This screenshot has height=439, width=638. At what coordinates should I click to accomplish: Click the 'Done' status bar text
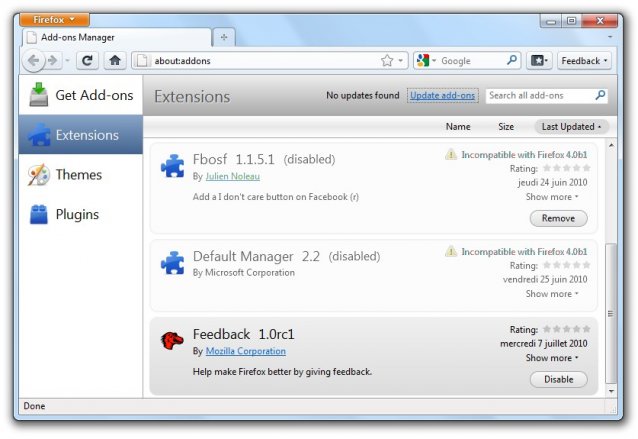click(x=34, y=406)
